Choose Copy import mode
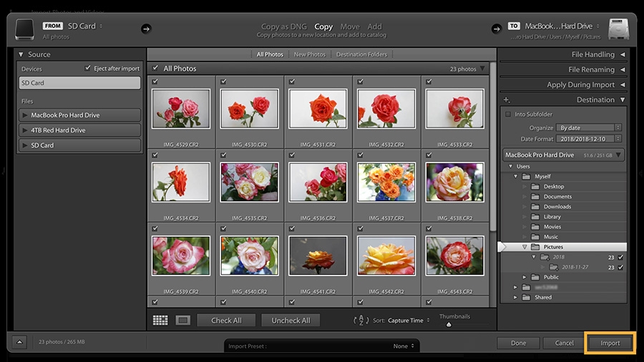The image size is (644, 362). [x=323, y=26]
